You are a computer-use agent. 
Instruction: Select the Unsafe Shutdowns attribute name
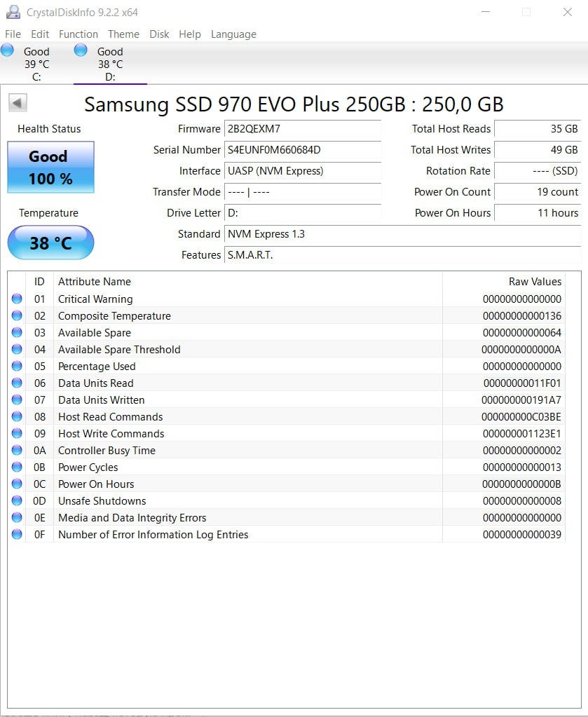(102, 501)
